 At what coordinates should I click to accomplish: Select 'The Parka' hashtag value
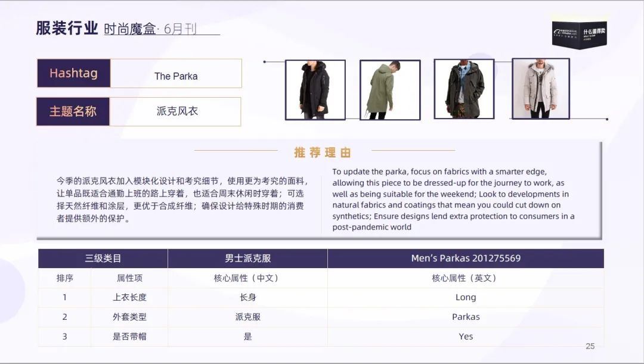[176, 76]
